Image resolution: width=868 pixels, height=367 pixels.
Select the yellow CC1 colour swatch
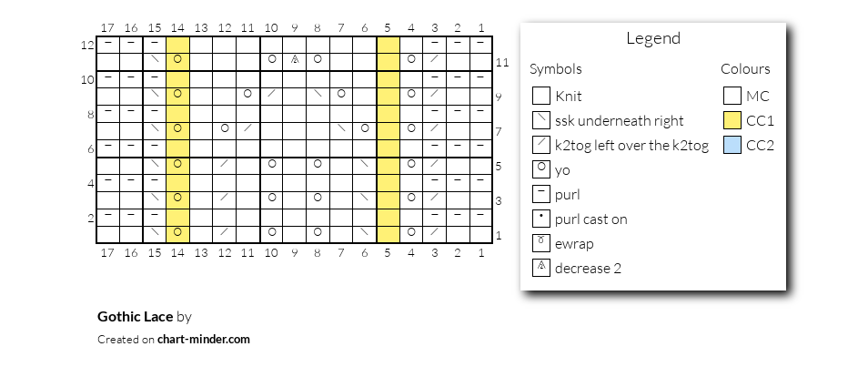[732, 120]
